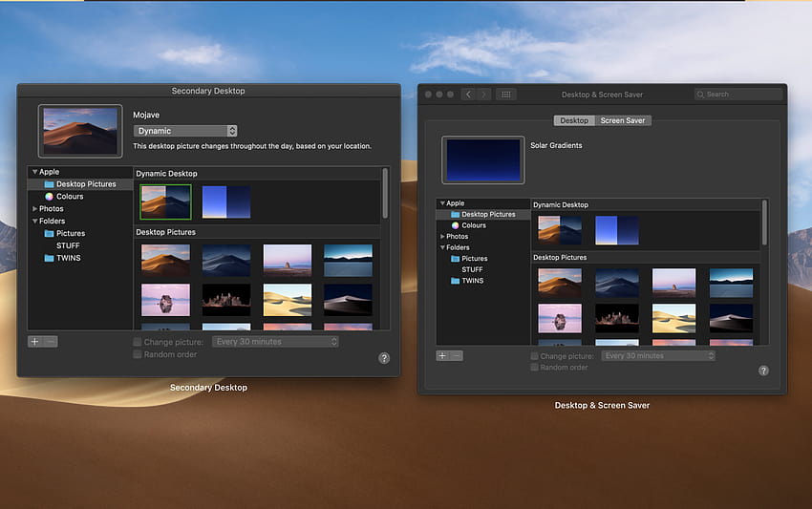Remove folder with minus button in Secondary Desktop

(51, 341)
